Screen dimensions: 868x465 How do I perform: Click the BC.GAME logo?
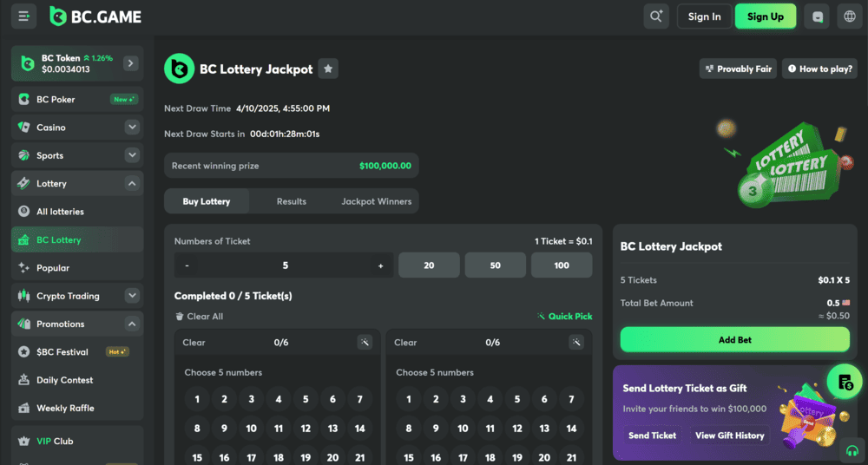(95, 16)
